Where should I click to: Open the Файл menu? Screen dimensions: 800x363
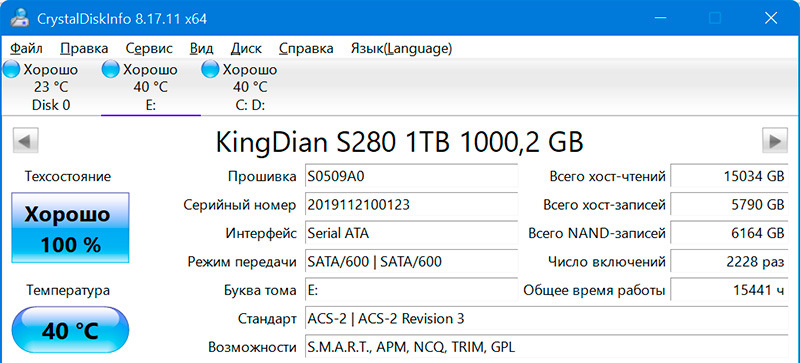coord(27,49)
